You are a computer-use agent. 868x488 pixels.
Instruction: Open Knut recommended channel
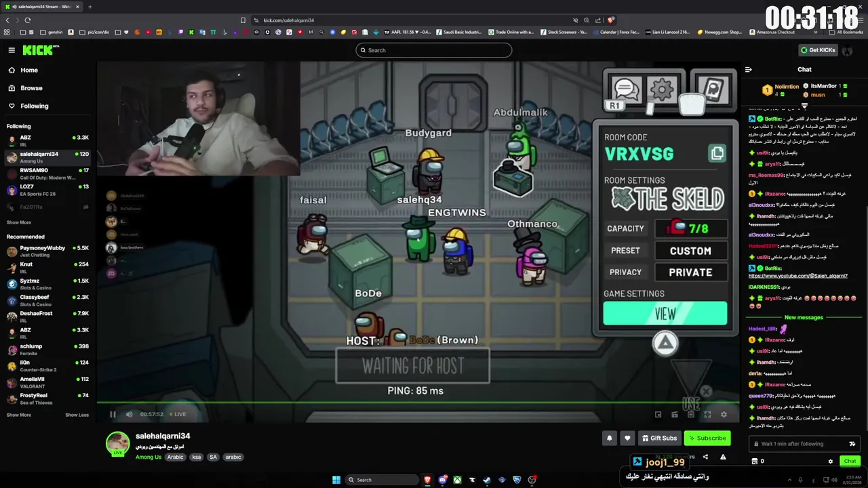[47, 267]
